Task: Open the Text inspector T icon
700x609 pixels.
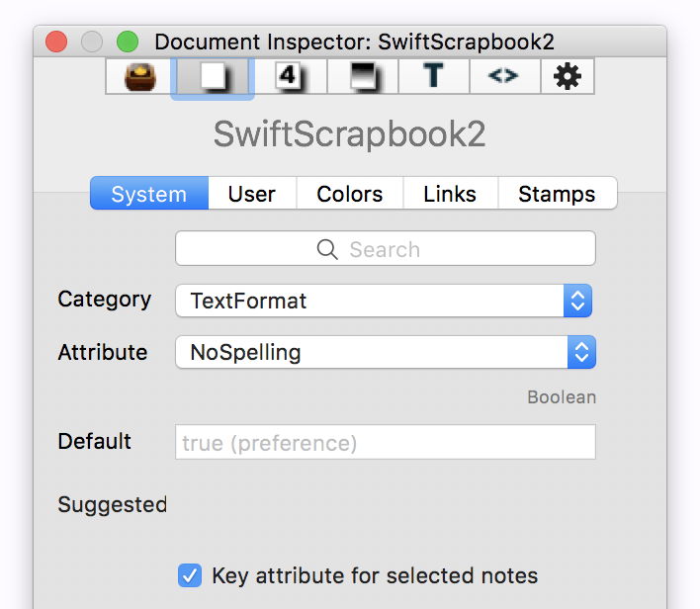Action: tap(433, 76)
